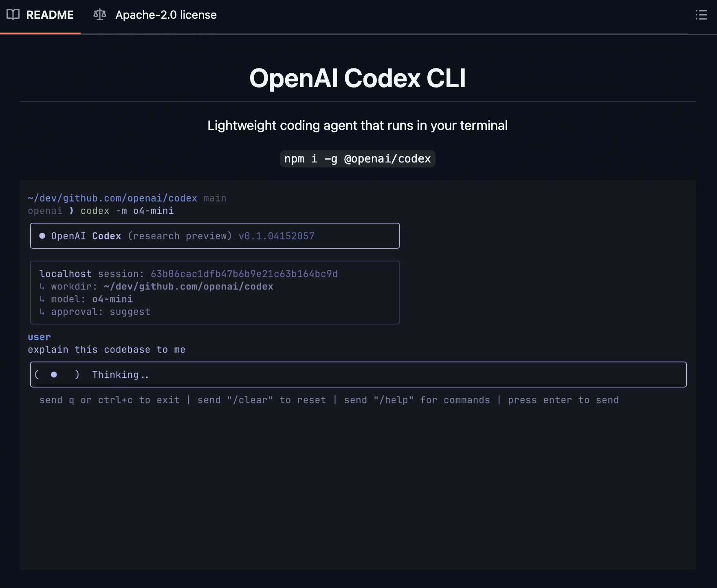Image resolution: width=717 pixels, height=588 pixels.
Task: Click the spinner dot beside Thinking
Action: tap(54, 375)
